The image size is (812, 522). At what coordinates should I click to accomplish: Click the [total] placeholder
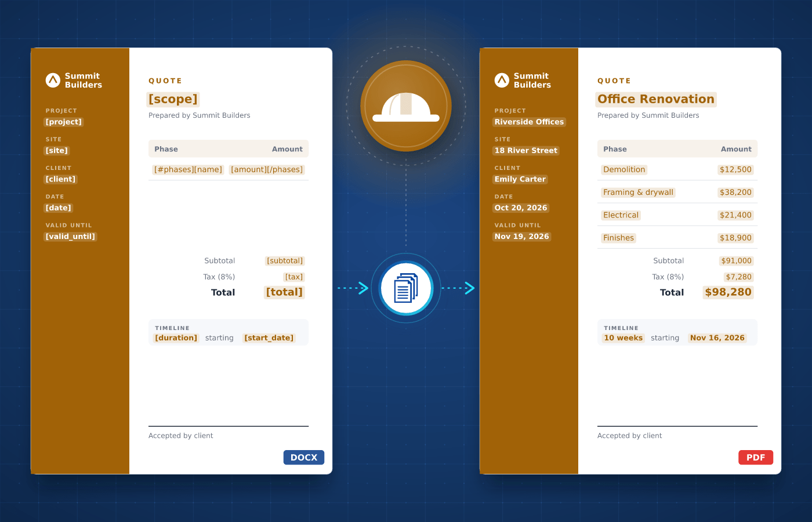pos(284,292)
